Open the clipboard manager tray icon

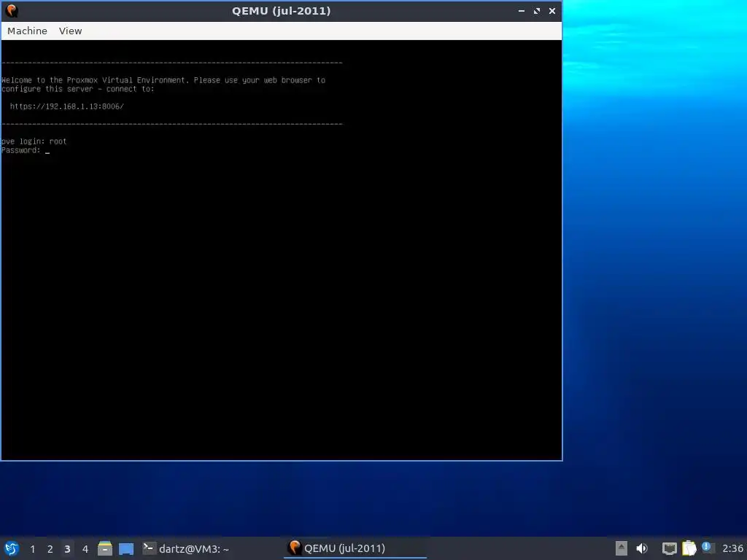click(x=689, y=548)
